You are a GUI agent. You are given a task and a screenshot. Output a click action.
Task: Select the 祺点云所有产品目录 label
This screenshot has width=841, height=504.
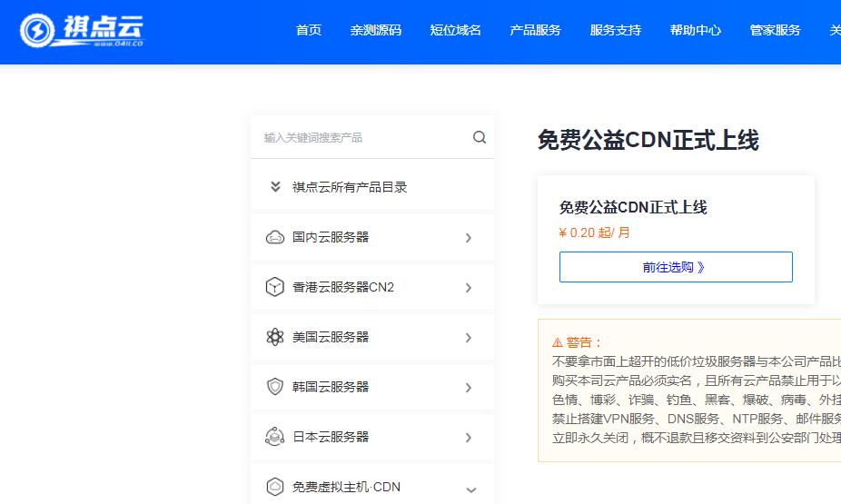350,186
